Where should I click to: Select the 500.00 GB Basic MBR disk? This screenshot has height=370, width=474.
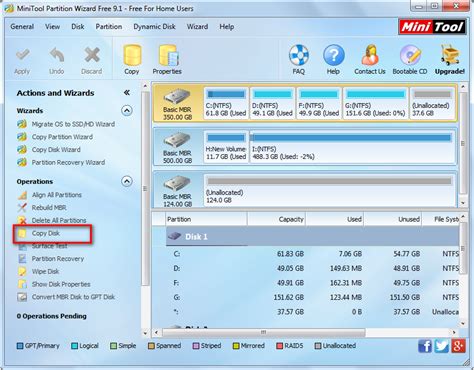[178, 147]
